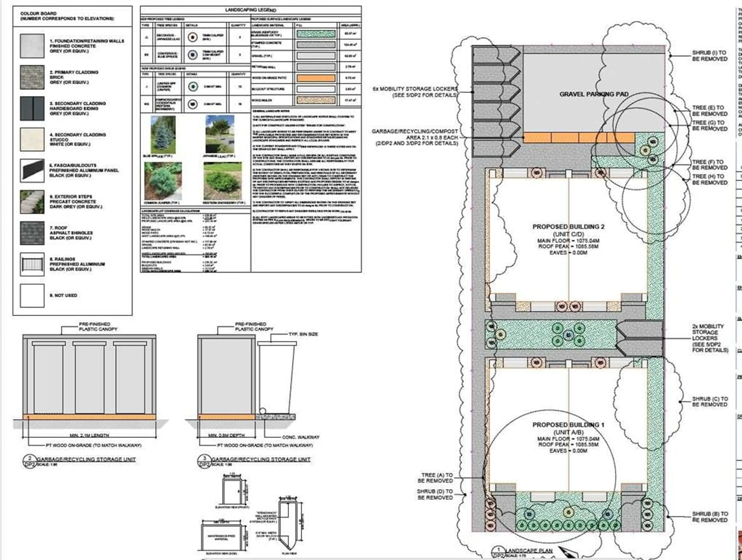Click the empty Not Used swatch

[32, 296]
